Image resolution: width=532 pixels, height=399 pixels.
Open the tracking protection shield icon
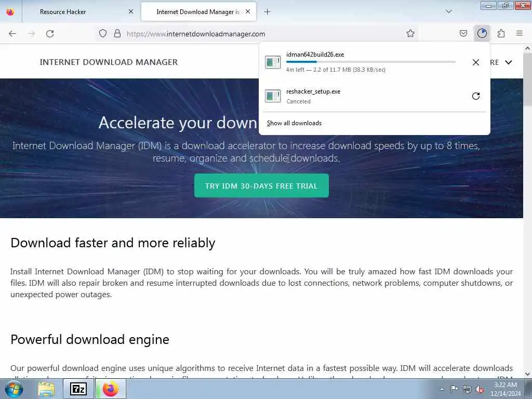[x=103, y=33]
